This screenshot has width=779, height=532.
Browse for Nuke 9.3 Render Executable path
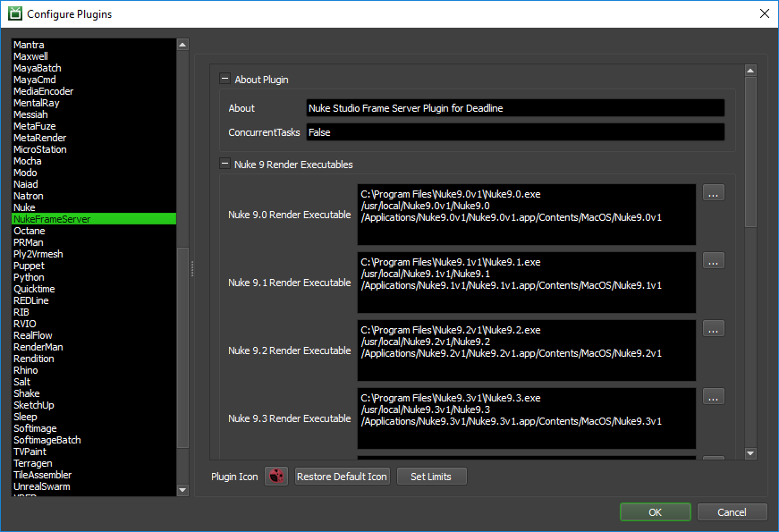pos(713,396)
